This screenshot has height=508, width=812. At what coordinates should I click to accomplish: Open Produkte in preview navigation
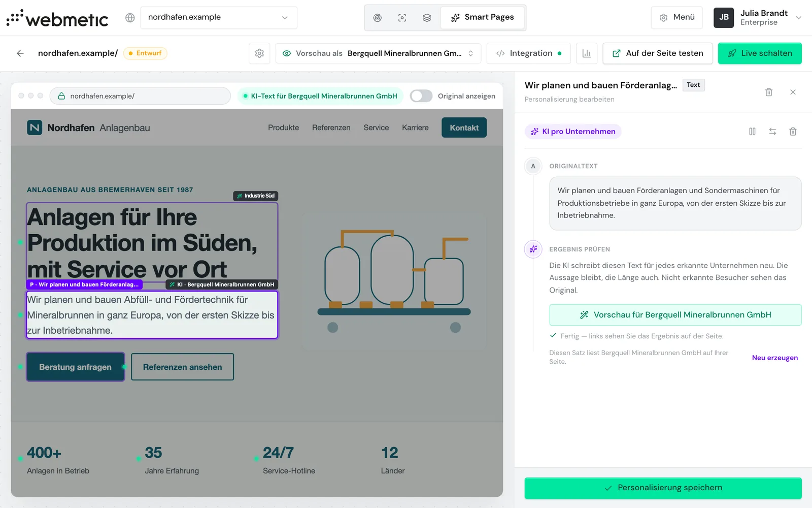point(283,128)
